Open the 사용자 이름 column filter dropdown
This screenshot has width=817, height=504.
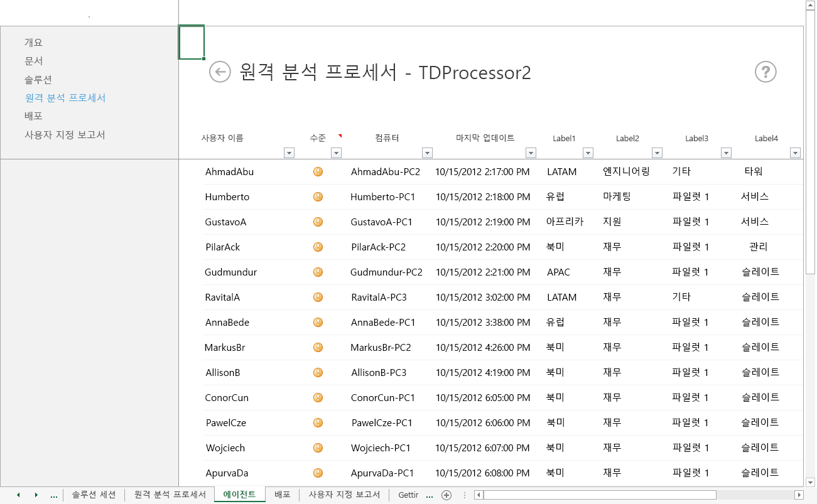click(289, 153)
